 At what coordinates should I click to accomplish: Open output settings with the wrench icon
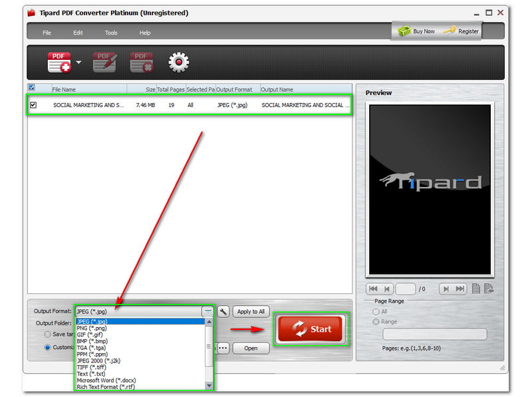point(223,311)
